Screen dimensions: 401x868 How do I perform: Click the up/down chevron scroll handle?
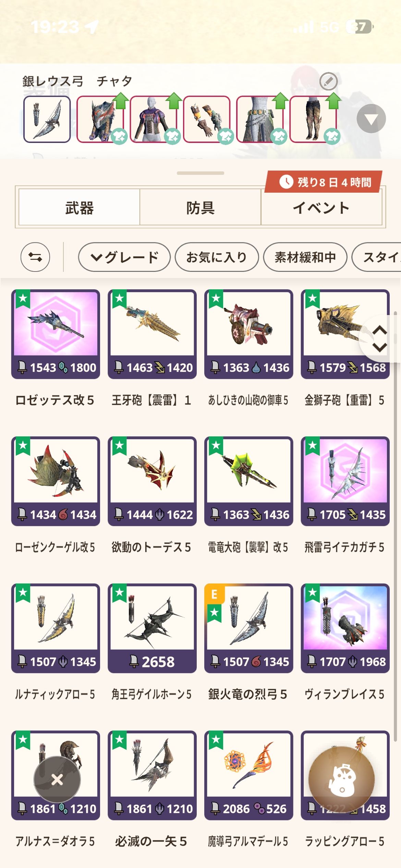[x=379, y=339]
